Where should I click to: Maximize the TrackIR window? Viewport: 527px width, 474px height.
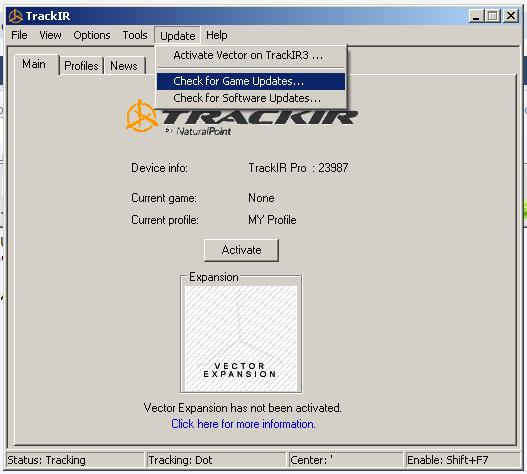(493, 16)
